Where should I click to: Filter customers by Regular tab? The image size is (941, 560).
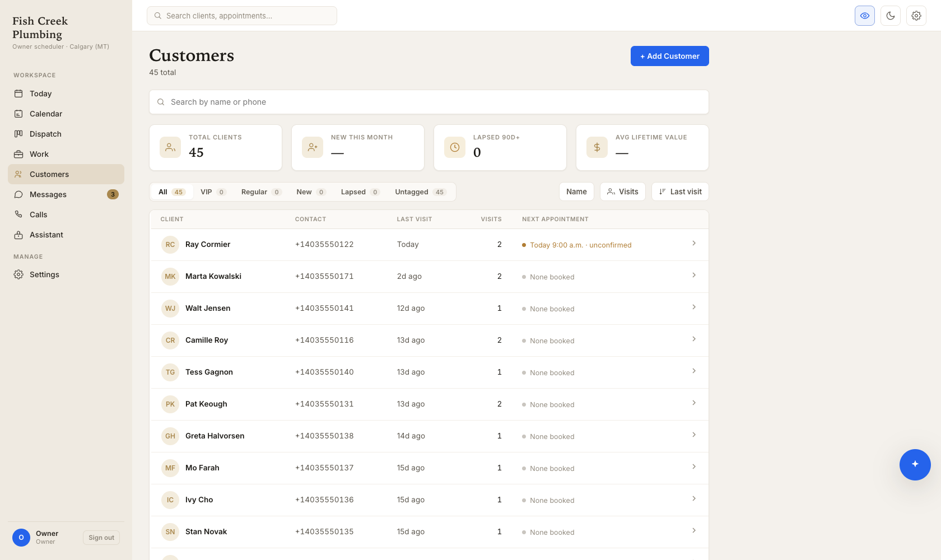tap(261, 192)
